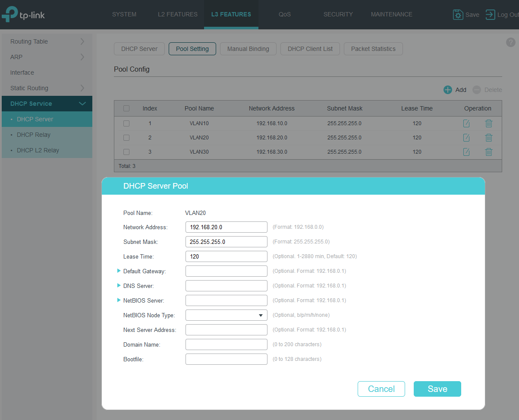Click the Subnet Mask input field
The width and height of the screenshot is (519, 420).
pyautogui.click(x=226, y=242)
